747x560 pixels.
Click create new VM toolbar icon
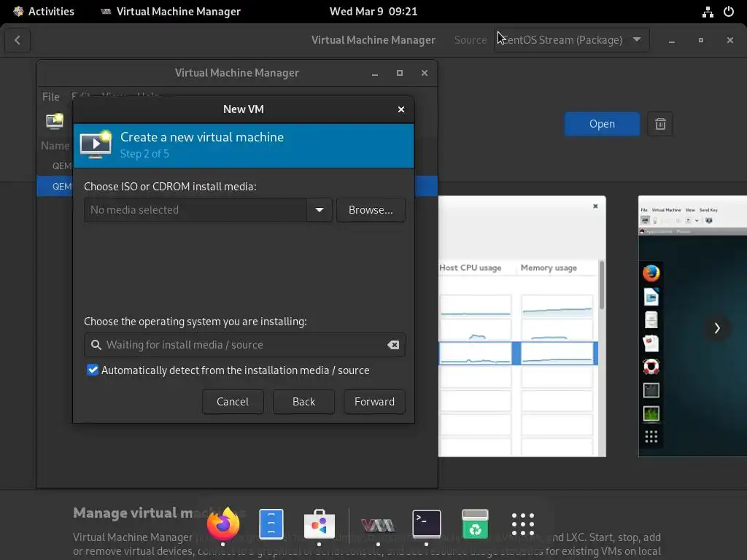coord(55,121)
